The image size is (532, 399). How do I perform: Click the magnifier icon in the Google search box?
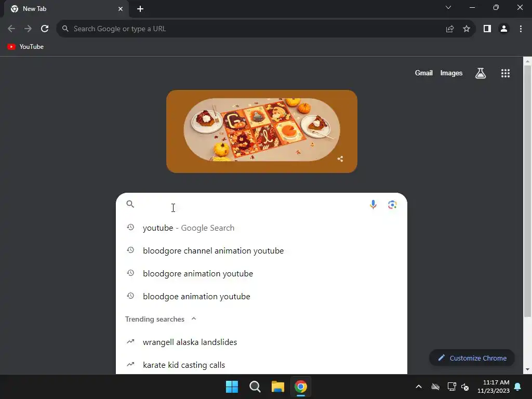point(130,204)
